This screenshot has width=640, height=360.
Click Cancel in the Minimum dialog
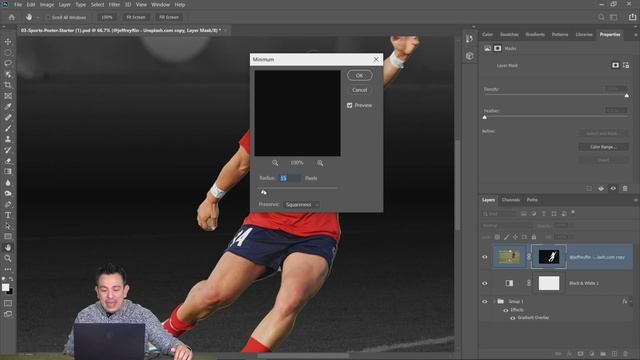tap(359, 90)
